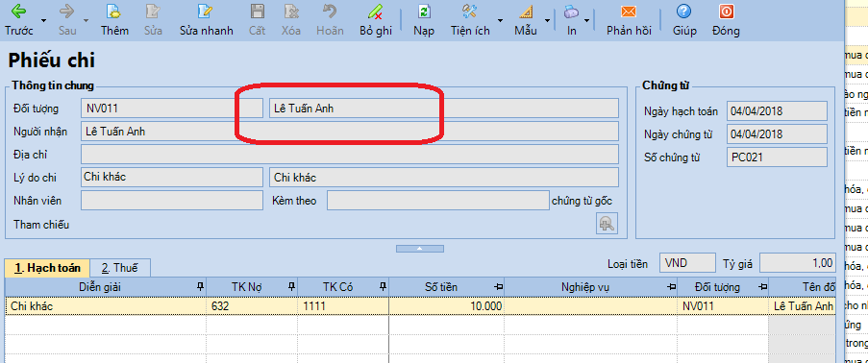Click the Ngày hạch toán date field

tap(777, 110)
